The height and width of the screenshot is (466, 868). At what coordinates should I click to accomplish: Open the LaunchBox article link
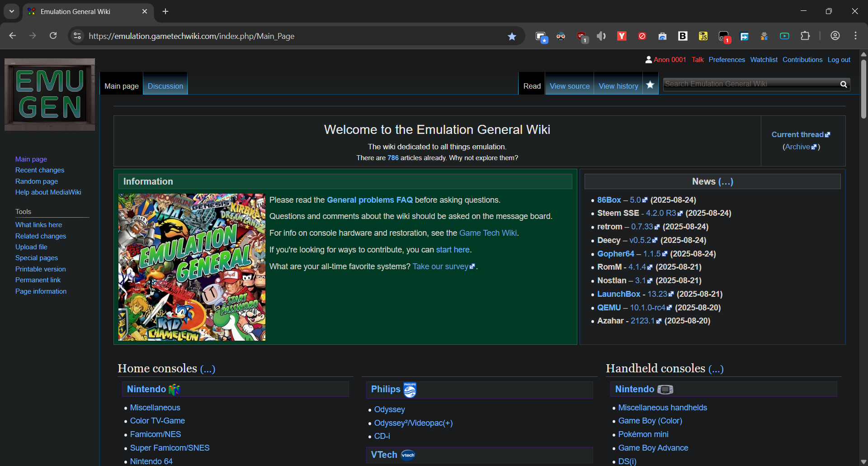(618, 294)
